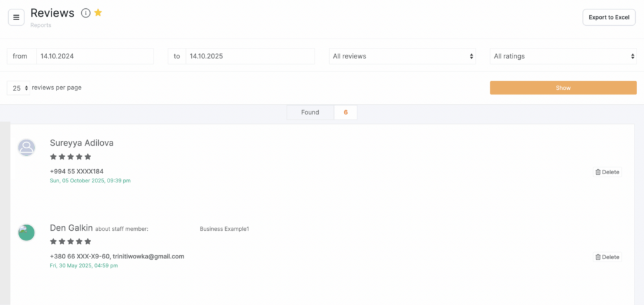This screenshot has height=305, width=644.
Task: Delete Den Galkin's review
Action: point(607,257)
